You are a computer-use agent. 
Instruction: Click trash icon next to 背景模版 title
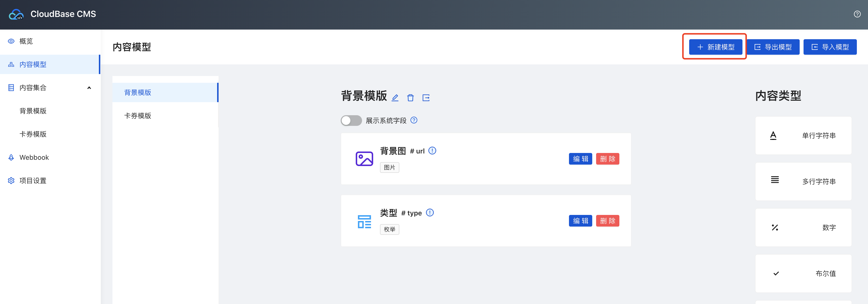pyautogui.click(x=410, y=98)
